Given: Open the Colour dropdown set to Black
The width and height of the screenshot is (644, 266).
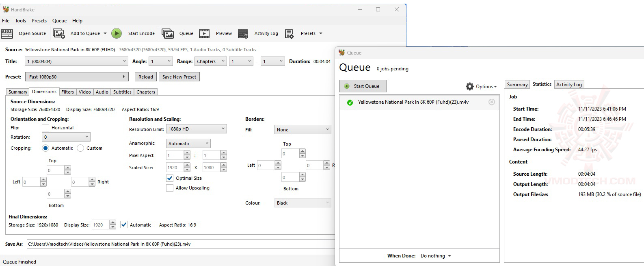Looking at the screenshot, I should [303, 203].
